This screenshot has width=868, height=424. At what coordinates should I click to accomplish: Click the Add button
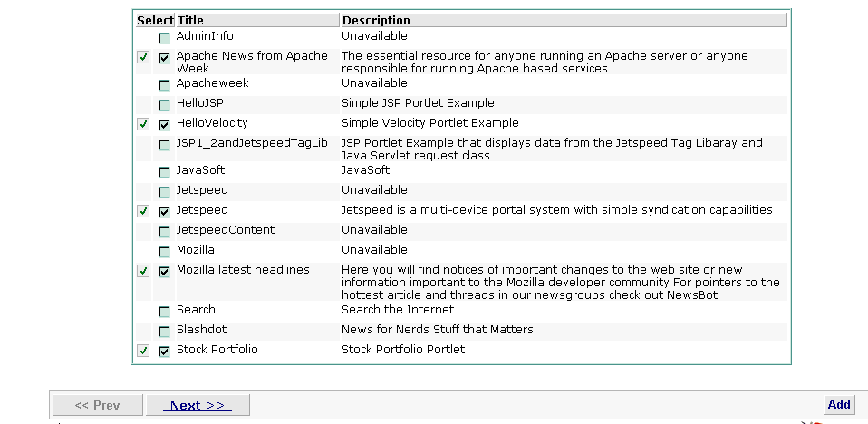[839, 405]
